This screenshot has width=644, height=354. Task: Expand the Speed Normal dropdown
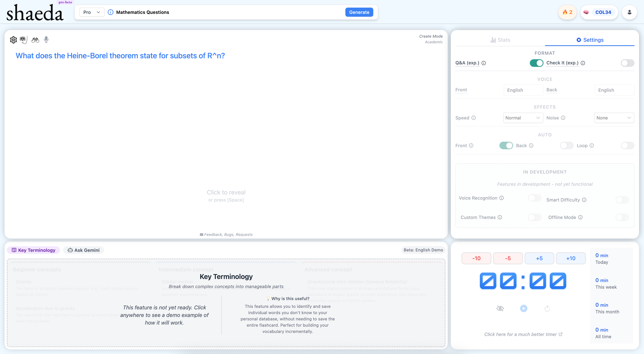pyautogui.click(x=523, y=118)
